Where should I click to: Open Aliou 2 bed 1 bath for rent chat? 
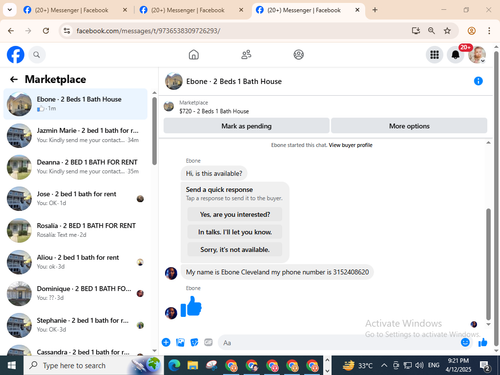(x=75, y=262)
